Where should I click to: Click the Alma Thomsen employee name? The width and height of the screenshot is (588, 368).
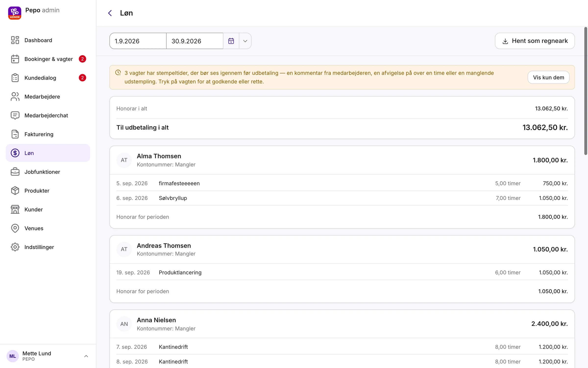click(x=159, y=156)
